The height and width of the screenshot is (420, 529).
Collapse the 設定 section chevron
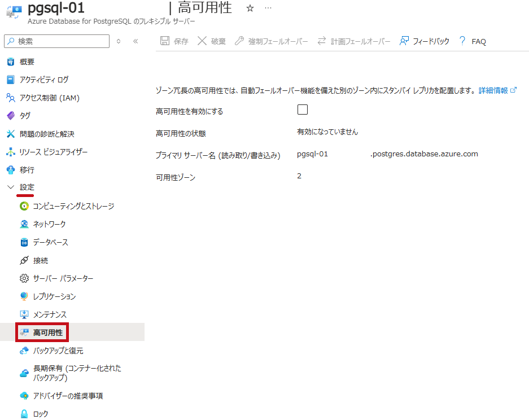[11, 187]
